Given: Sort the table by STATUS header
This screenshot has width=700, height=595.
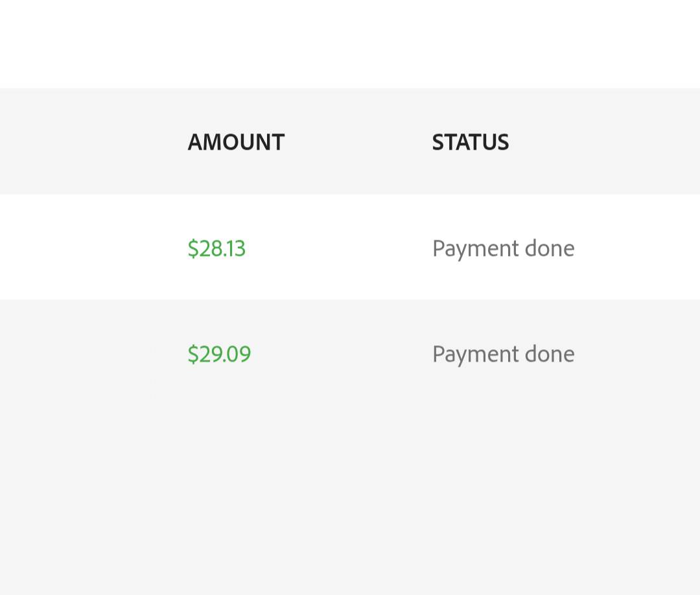Looking at the screenshot, I should 471,142.
